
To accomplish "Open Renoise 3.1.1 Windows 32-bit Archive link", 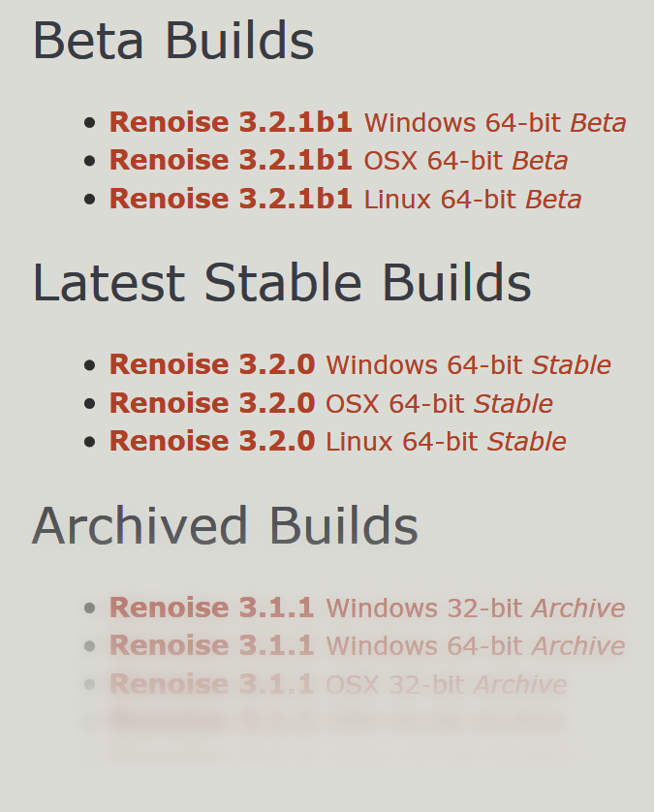I will point(367,608).
